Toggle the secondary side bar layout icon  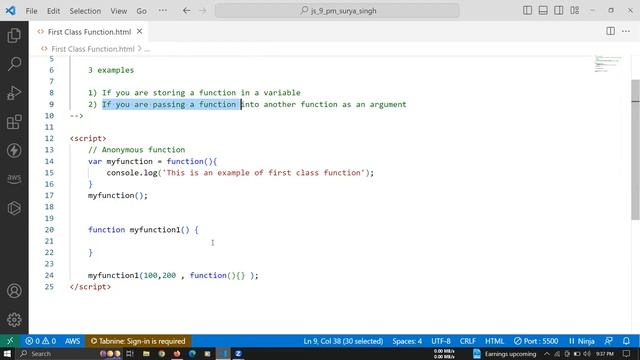point(559,11)
